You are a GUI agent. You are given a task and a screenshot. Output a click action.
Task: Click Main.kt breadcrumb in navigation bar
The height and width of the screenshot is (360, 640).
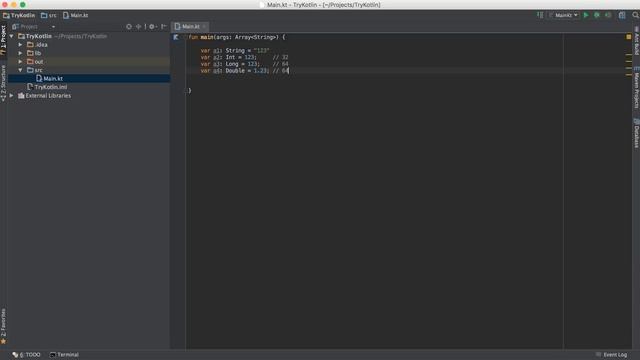[x=76, y=16]
